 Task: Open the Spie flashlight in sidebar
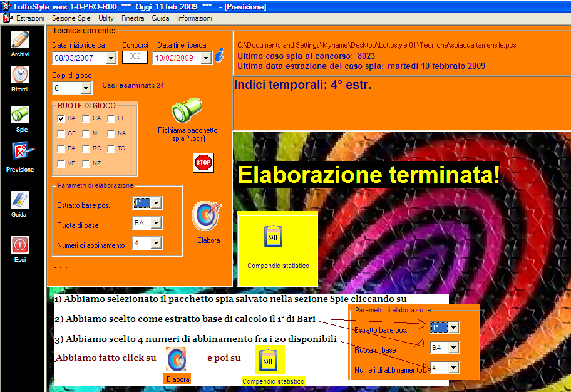click(20, 115)
